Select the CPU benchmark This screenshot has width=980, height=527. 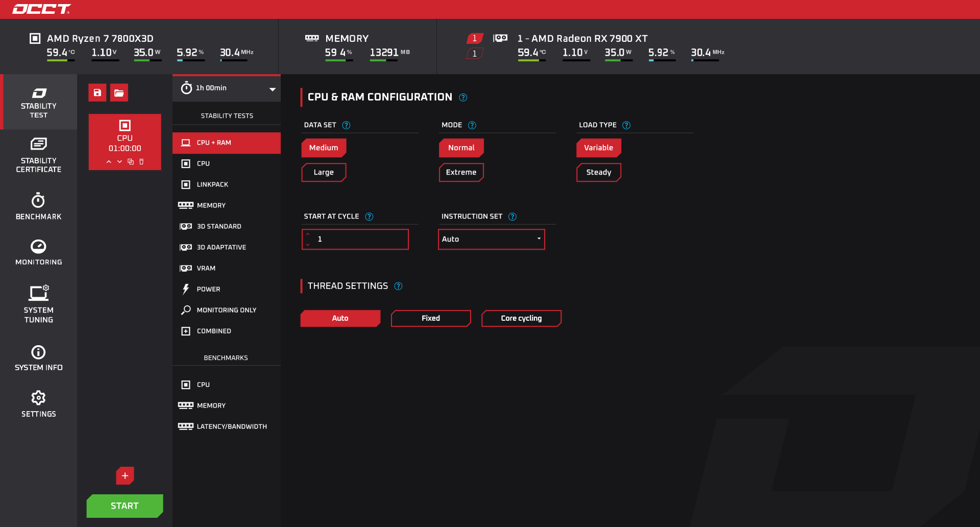coord(227,385)
